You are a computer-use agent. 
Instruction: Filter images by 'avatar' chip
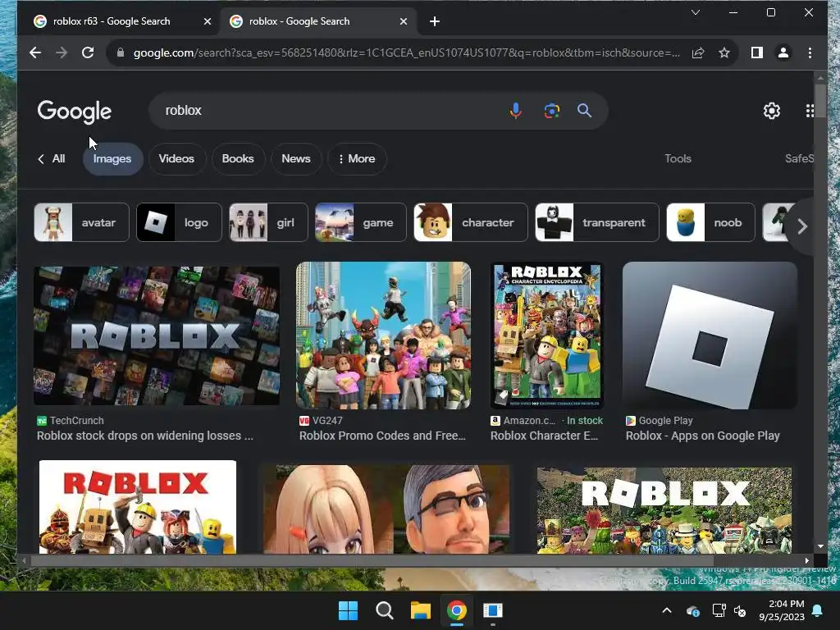81,222
